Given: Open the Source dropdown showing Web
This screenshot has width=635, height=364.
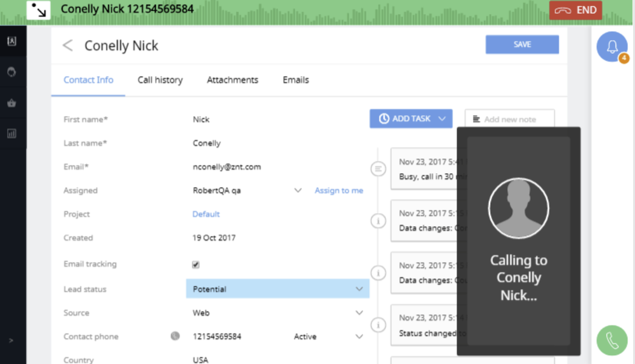Looking at the screenshot, I should pos(277,313).
